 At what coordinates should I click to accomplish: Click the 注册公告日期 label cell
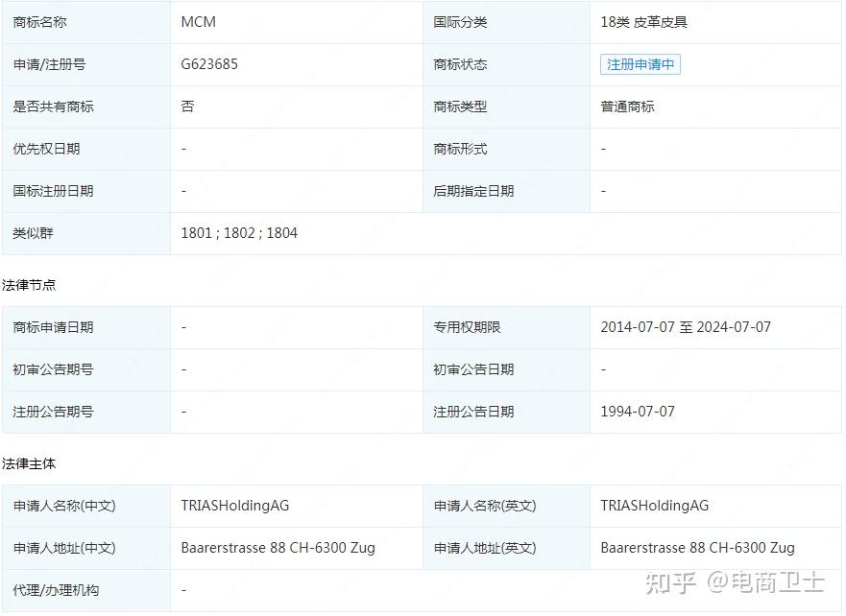[x=506, y=412]
